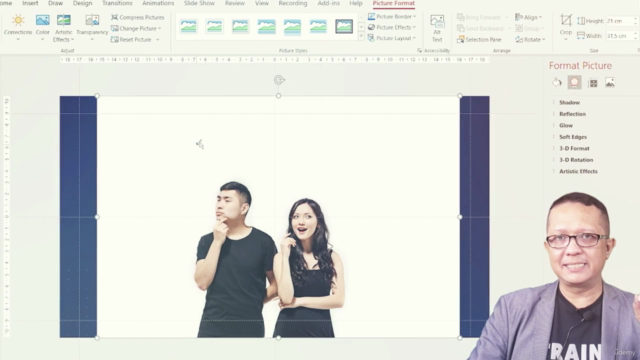Select Picture icon in Format Picture pane
The height and width of the screenshot is (360, 640).
point(610,83)
